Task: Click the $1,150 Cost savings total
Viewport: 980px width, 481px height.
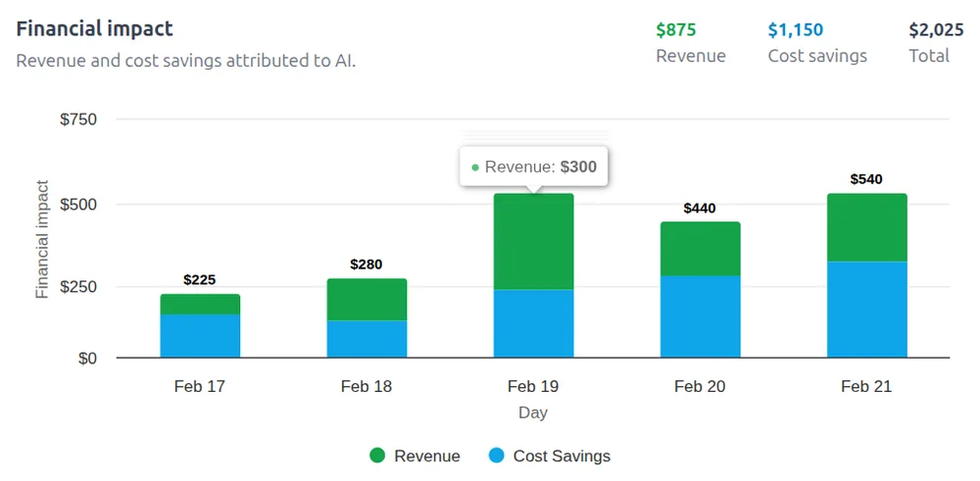Action: click(x=795, y=29)
